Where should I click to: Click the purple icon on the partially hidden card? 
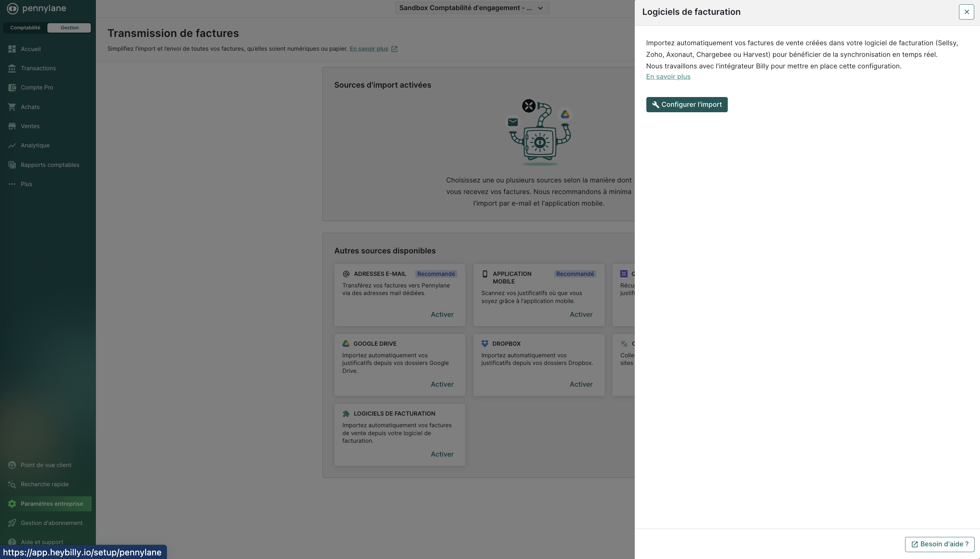(624, 274)
